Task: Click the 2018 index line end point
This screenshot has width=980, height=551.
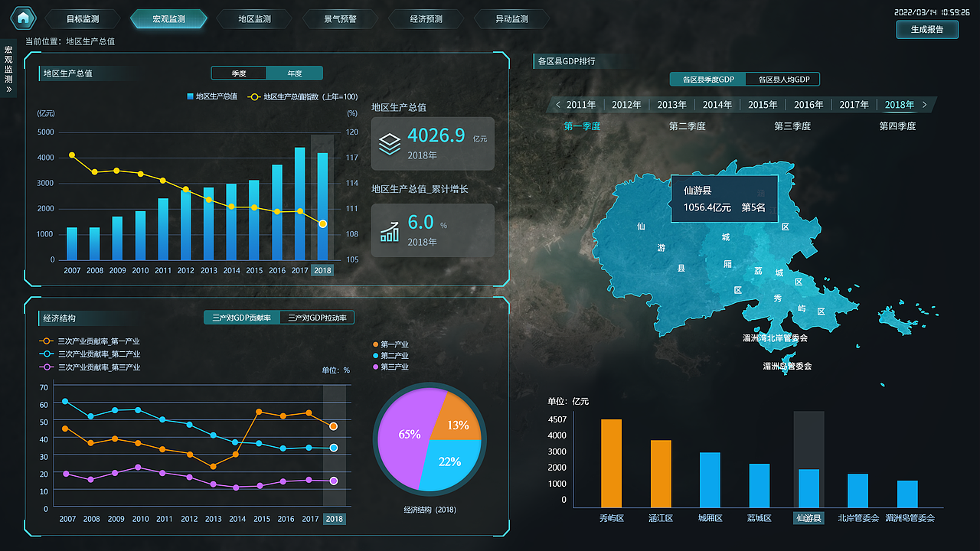Action: click(322, 223)
